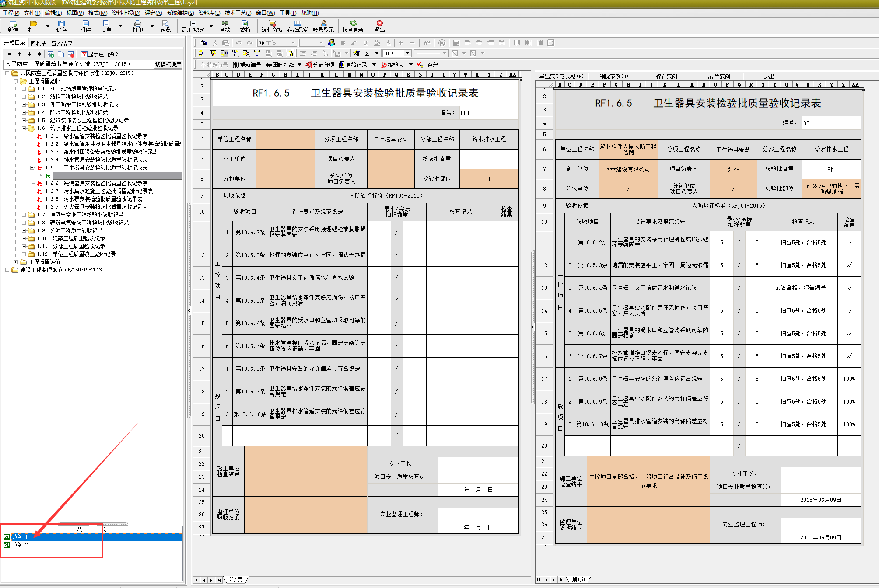Screen dimensions: 879x588
Task: Open the font name 宋体 dropdown
Action: click(293, 43)
